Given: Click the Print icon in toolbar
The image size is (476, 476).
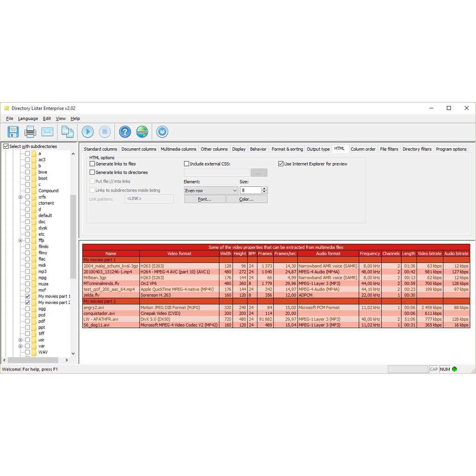Looking at the screenshot, I should pyautogui.click(x=30, y=132).
